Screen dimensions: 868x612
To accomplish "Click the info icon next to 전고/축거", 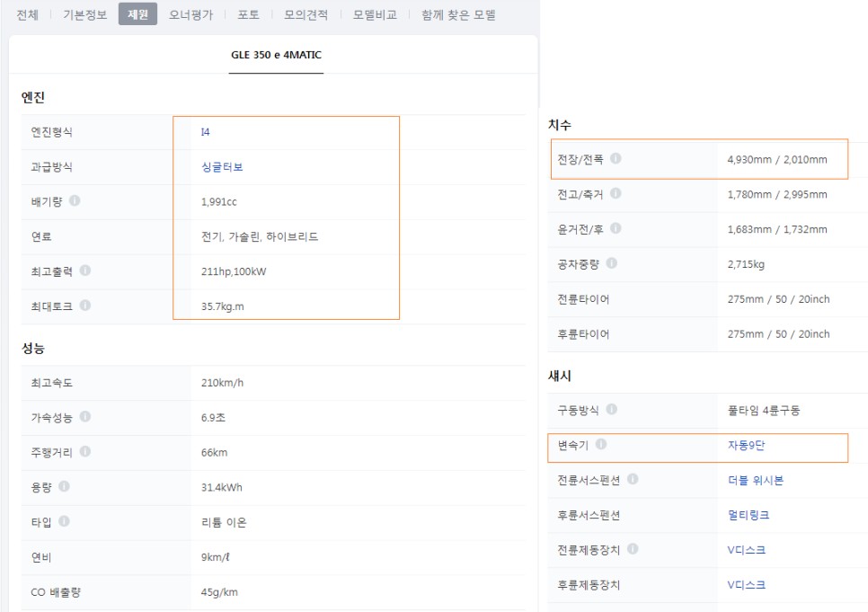I will click(x=616, y=193).
